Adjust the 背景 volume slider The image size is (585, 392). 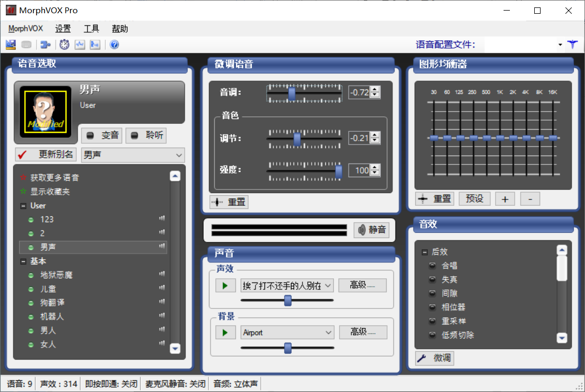pos(288,348)
